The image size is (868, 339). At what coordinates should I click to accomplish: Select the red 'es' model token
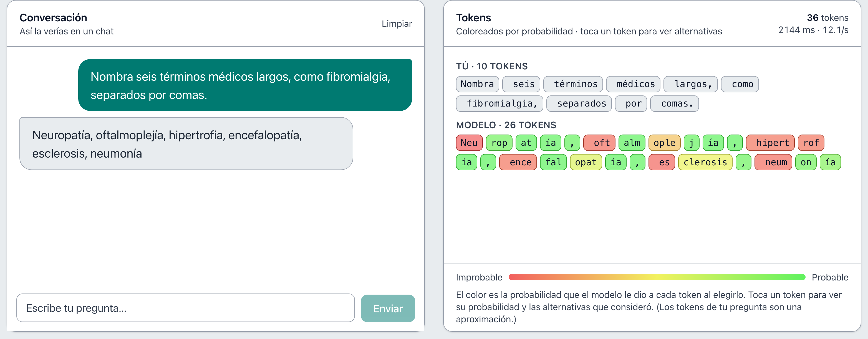[x=662, y=162]
